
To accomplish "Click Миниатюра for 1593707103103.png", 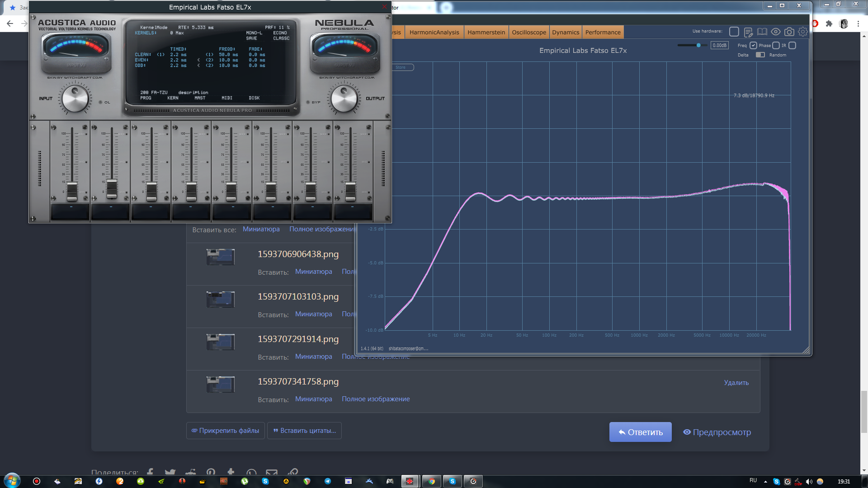I will coord(313,314).
